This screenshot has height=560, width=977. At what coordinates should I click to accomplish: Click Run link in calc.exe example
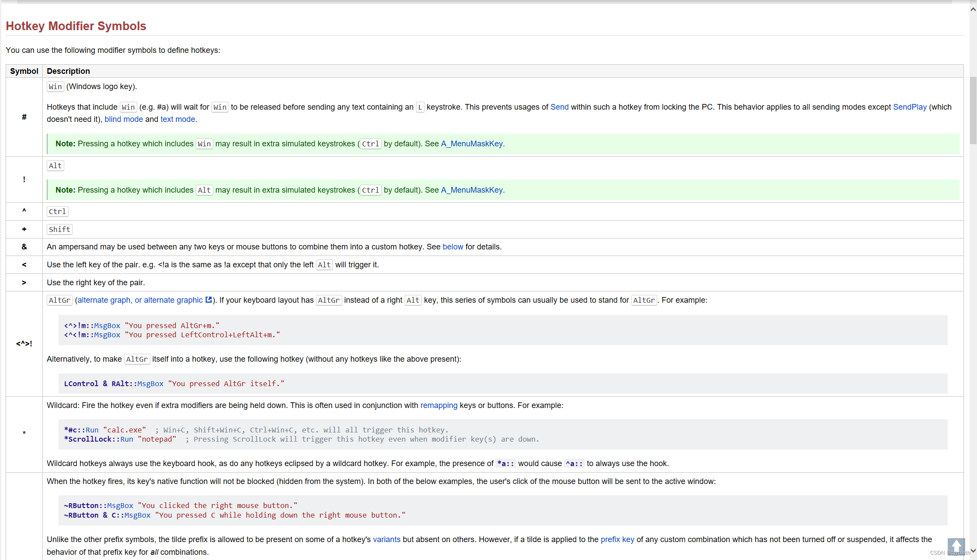92,430
